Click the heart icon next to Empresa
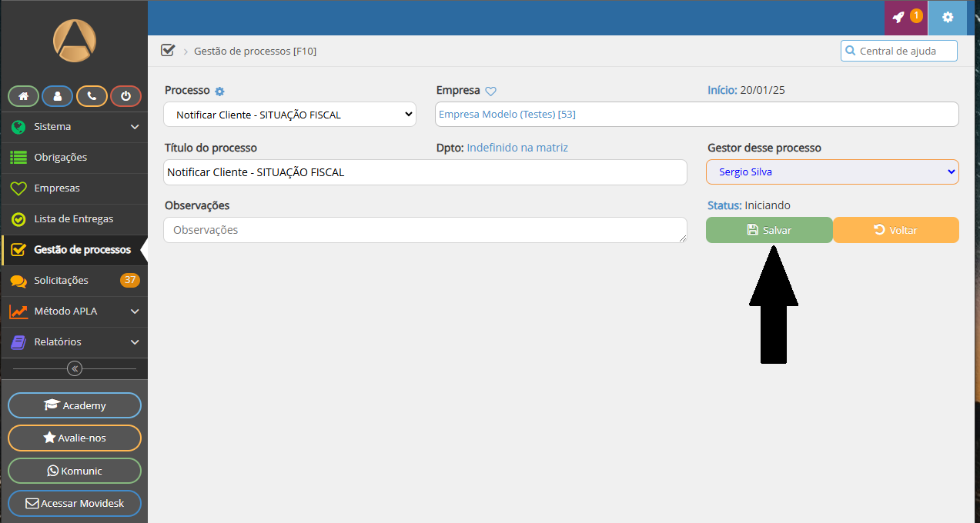 [x=490, y=92]
